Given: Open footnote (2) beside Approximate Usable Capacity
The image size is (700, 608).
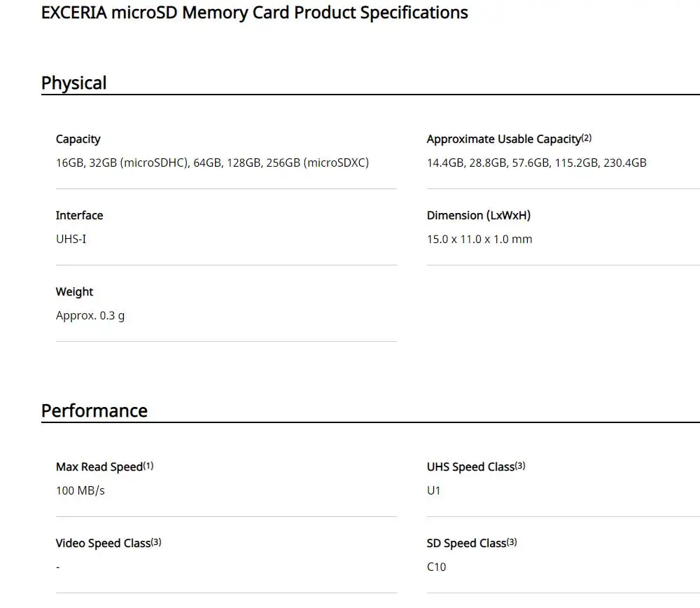Looking at the screenshot, I should tap(587, 137).
